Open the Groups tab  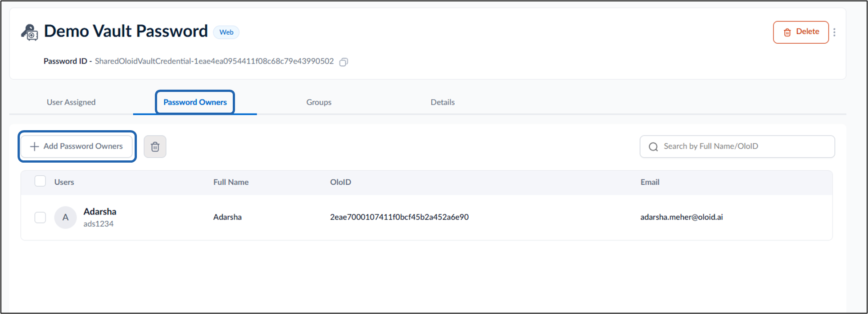pos(319,102)
